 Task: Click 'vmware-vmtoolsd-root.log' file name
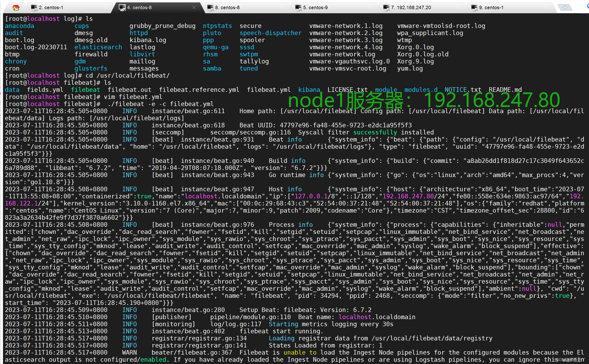point(441,26)
